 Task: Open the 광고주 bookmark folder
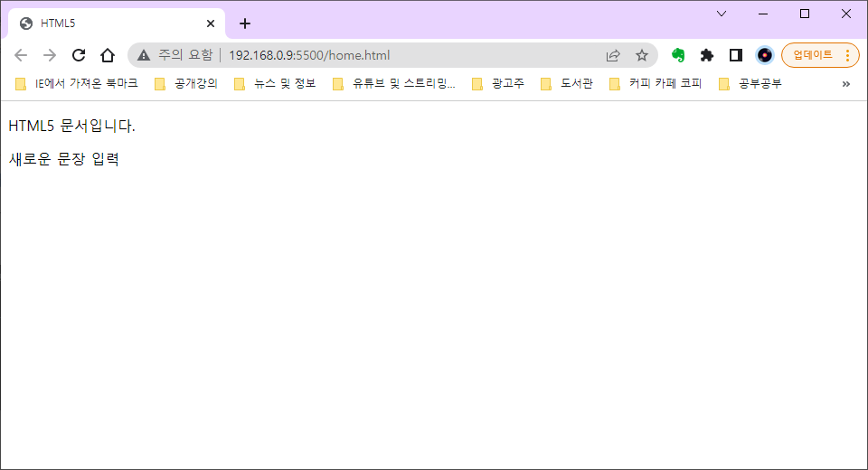tap(498, 83)
